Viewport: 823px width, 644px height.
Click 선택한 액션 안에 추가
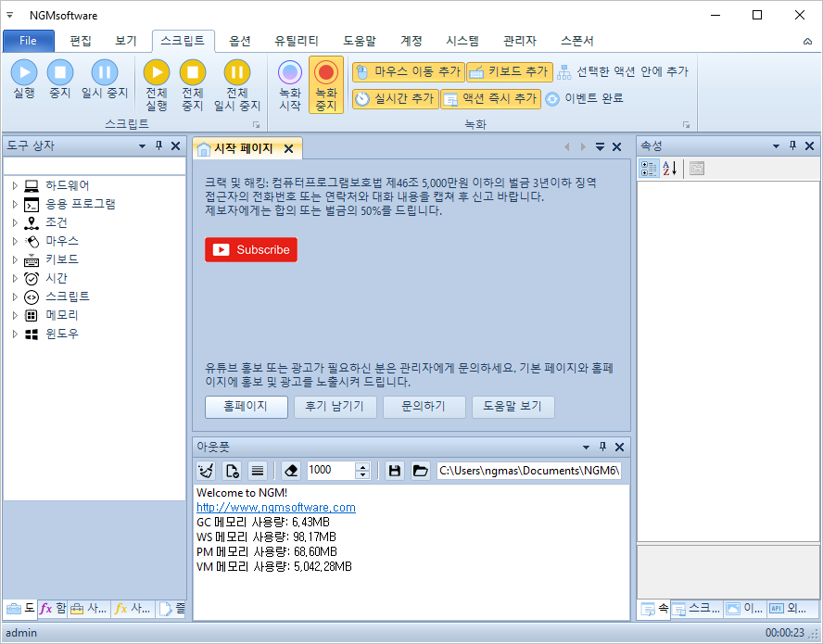point(623,72)
